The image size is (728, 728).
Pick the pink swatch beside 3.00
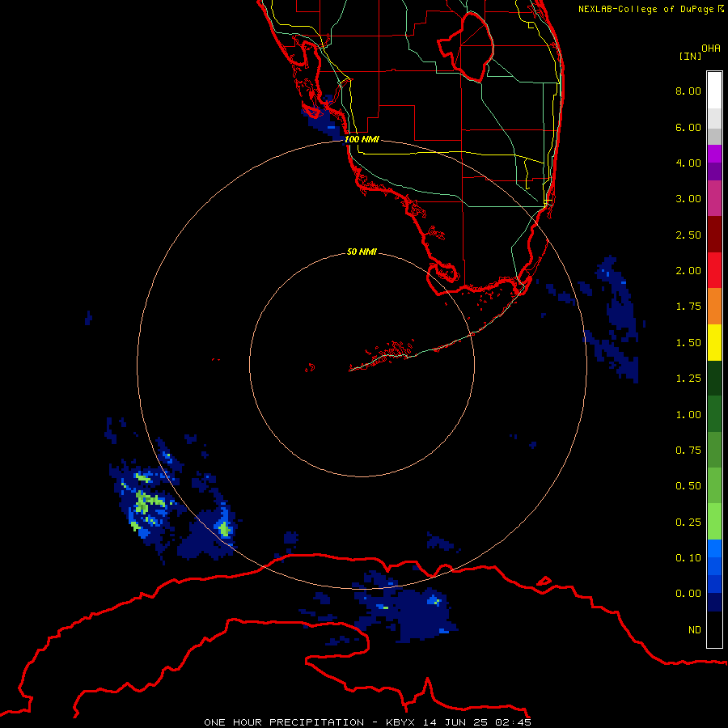coord(714,198)
